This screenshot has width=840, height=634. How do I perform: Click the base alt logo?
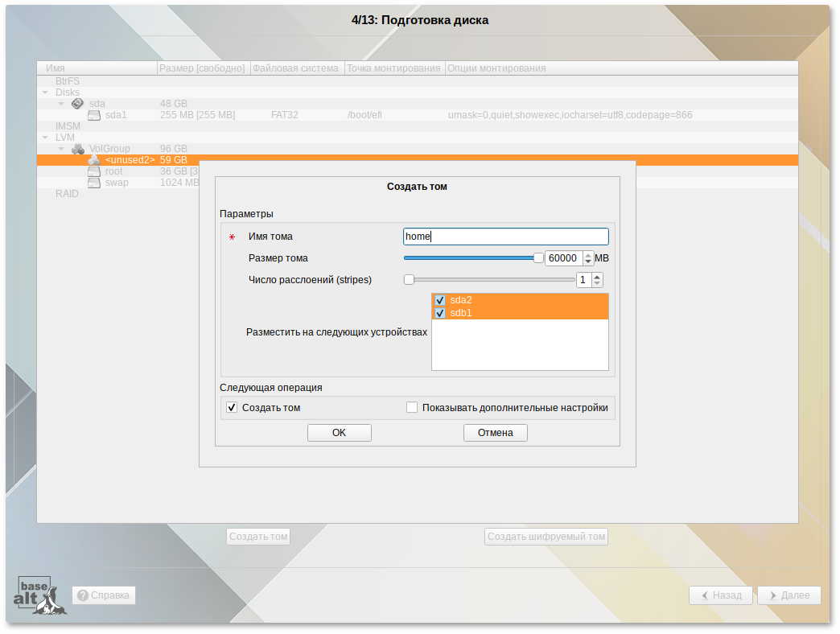[x=40, y=595]
